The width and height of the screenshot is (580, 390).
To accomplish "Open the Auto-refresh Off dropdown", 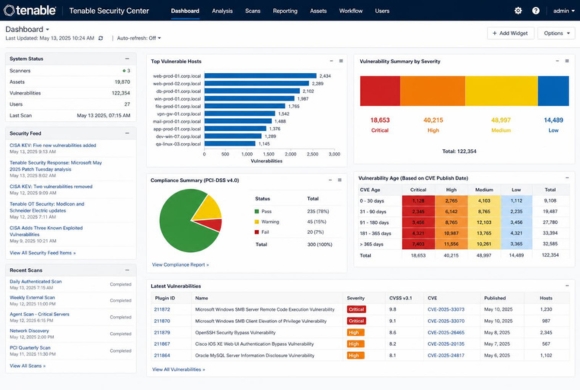I will [139, 38].
